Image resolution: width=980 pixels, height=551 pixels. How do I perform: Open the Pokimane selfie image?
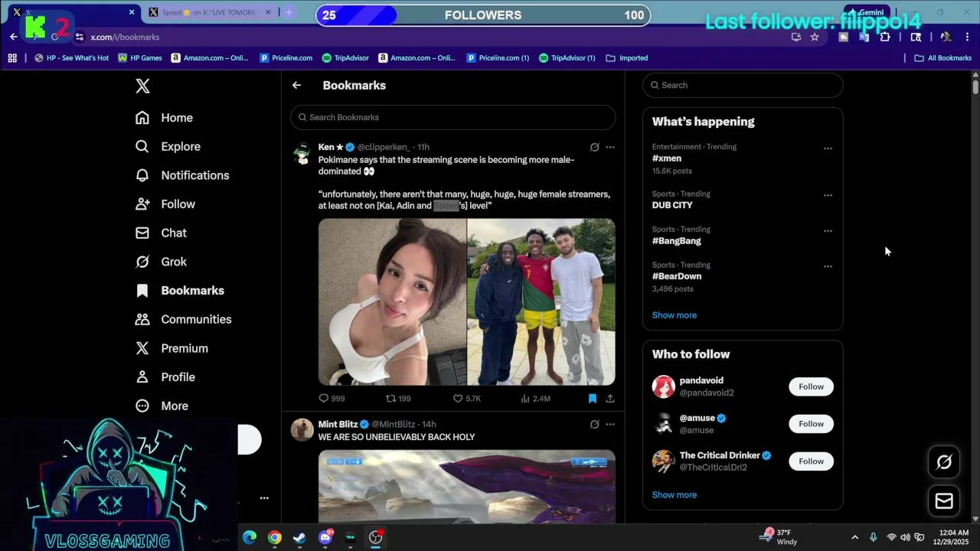tap(392, 302)
